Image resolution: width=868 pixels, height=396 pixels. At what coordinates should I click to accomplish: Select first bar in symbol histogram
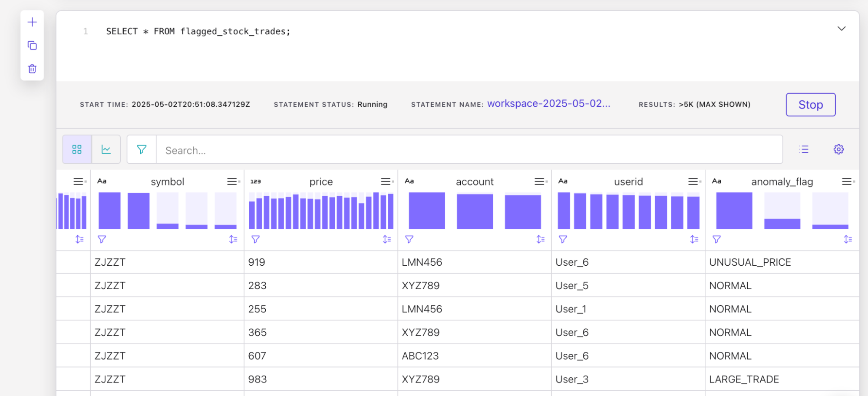pyautogui.click(x=109, y=211)
